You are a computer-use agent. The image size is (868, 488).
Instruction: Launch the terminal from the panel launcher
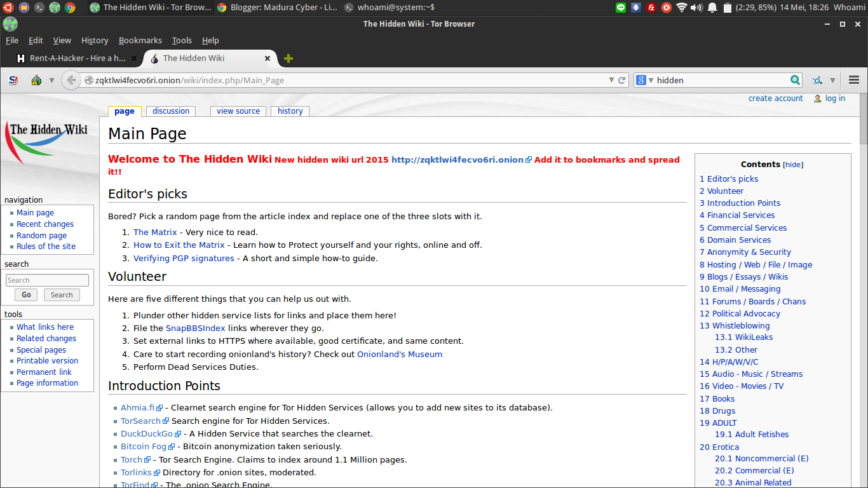pos(39,8)
